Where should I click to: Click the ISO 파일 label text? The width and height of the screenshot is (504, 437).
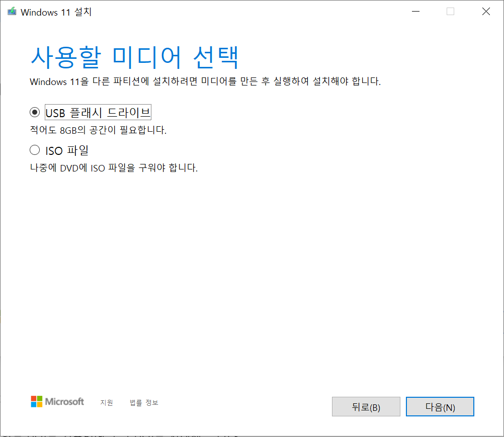[67, 150]
